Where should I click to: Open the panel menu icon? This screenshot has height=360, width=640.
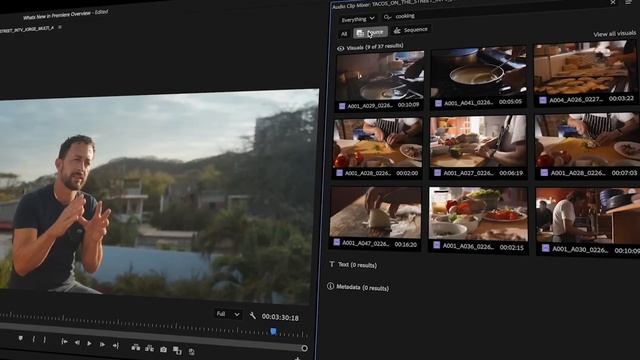coord(628,2)
